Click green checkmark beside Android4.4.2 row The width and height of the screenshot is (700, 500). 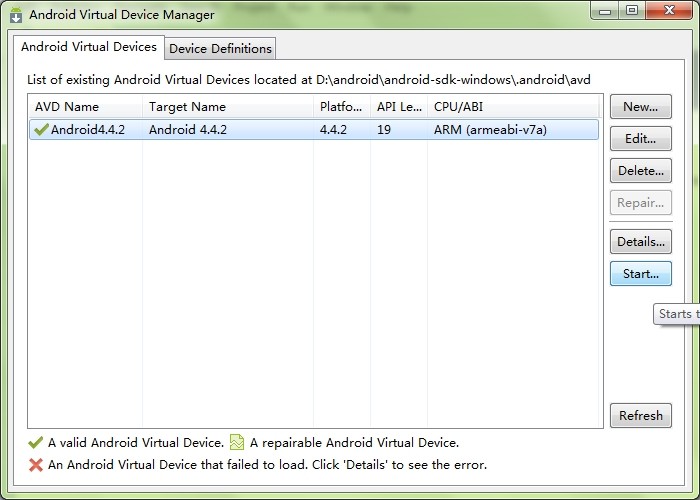click(41, 129)
